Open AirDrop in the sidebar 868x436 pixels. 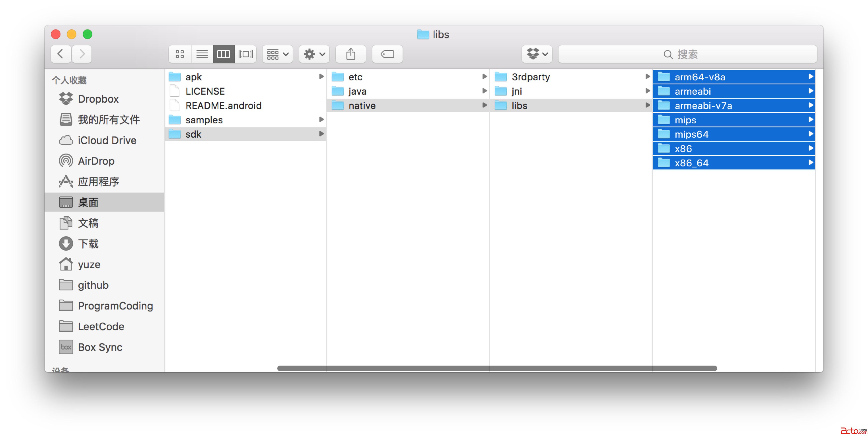pyautogui.click(x=96, y=161)
